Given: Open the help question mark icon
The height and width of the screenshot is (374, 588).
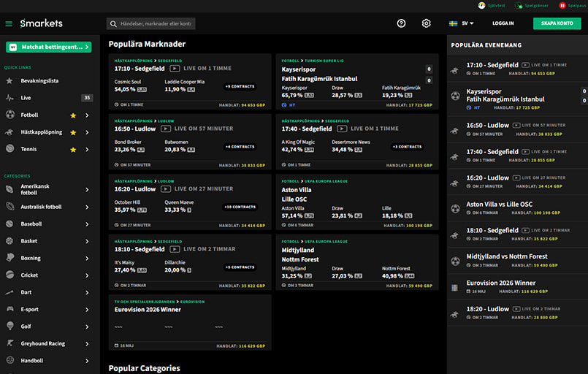Looking at the screenshot, I should (401, 23).
